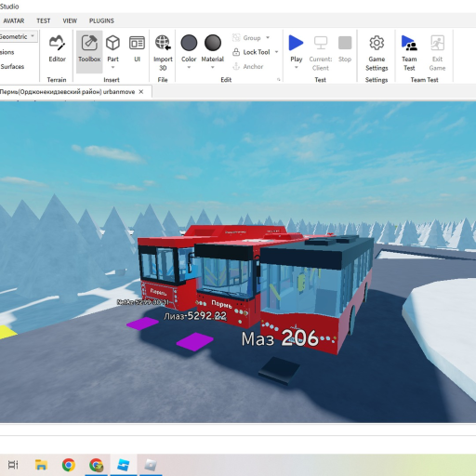Open Chrome from the taskbar
This screenshot has height=476, width=476.
[69, 465]
